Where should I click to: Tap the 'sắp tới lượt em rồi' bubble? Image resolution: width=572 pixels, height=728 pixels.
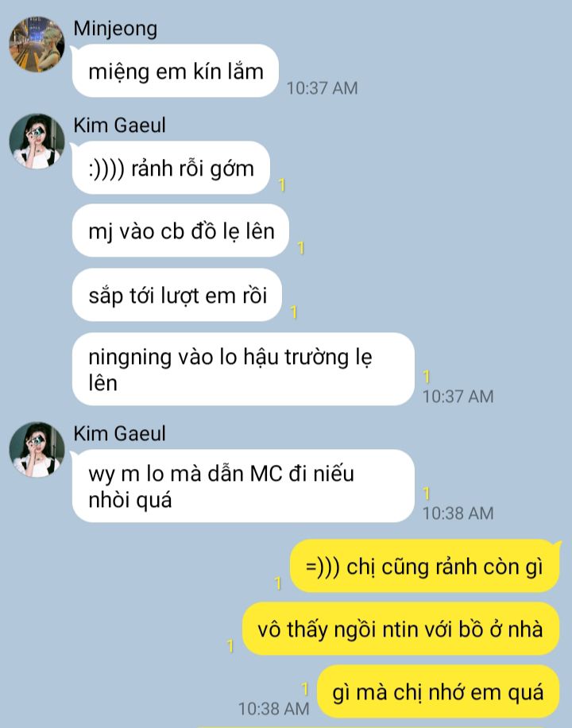(x=177, y=295)
